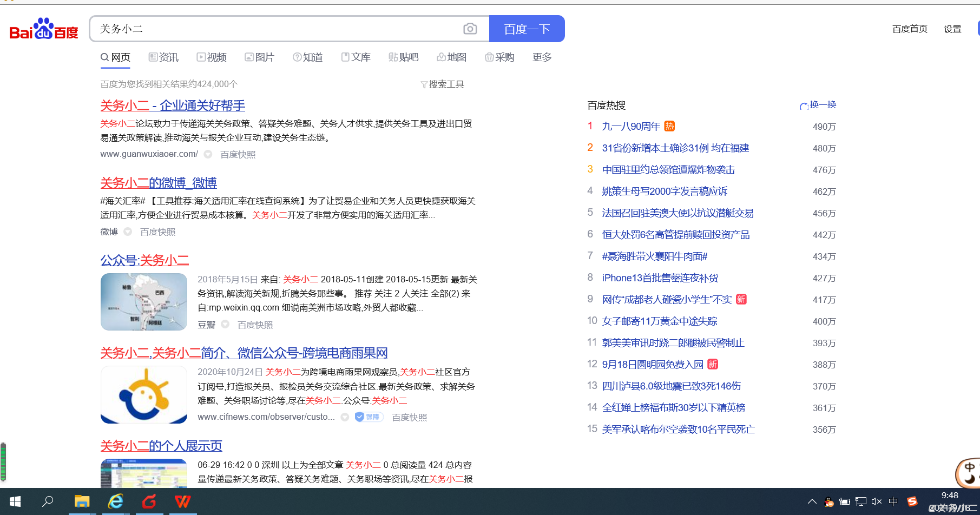Screen dimensions: 980x515
Task: Click the 个人展示页 result thumbnail
Action: (144, 473)
